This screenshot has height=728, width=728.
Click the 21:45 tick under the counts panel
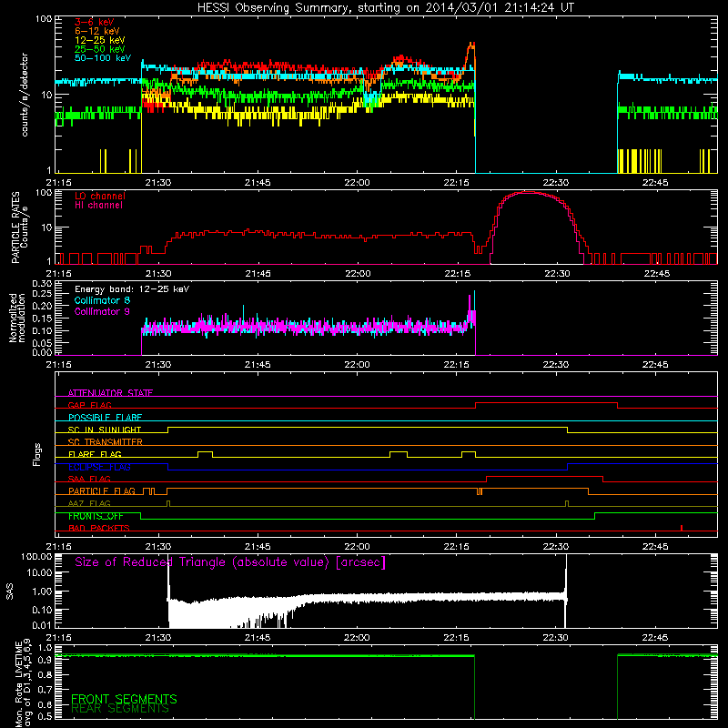(x=258, y=183)
